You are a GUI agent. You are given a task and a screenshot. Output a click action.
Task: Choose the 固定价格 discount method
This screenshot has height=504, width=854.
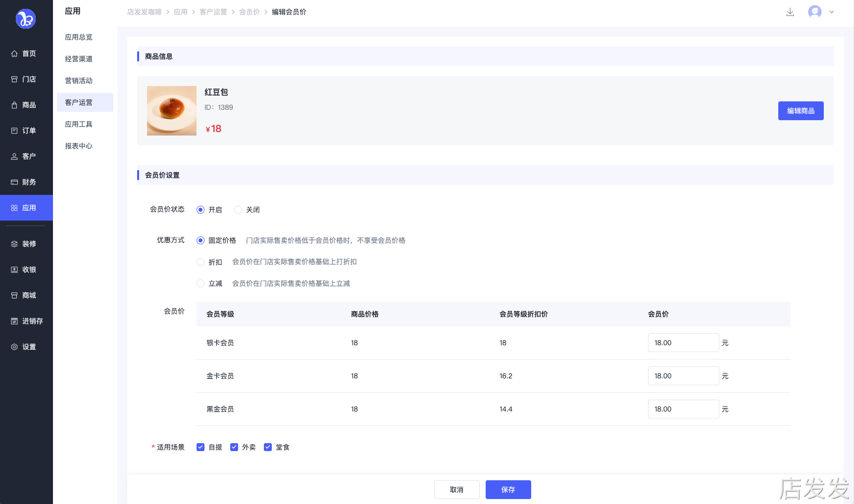click(x=201, y=240)
